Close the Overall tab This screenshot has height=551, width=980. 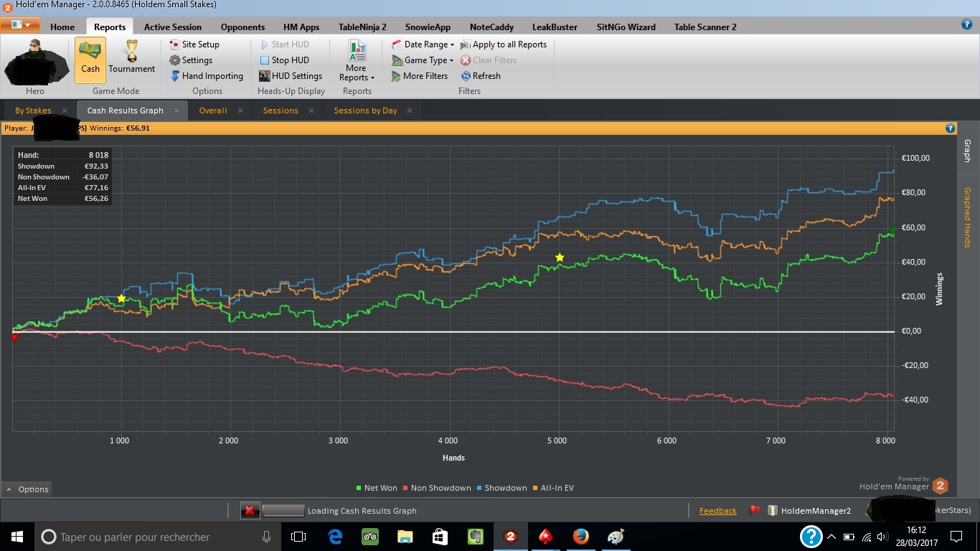point(240,110)
